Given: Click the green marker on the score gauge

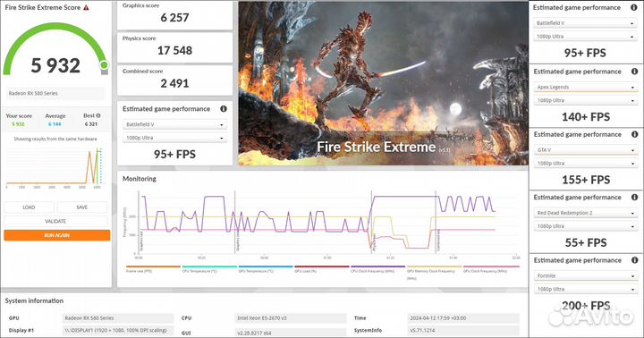Looking at the screenshot, I should (x=104, y=65).
